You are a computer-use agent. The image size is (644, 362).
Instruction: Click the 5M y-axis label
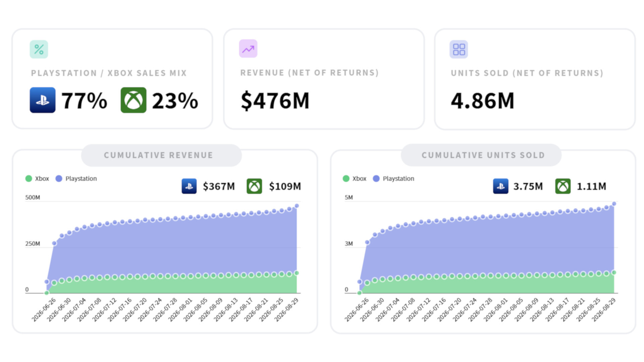[x=349, y=197]
